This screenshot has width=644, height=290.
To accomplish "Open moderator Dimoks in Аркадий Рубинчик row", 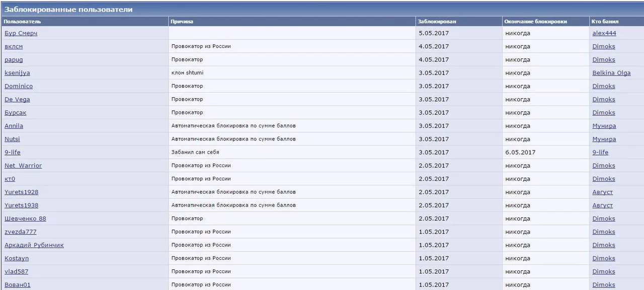I will pyautogui.click(x=604, y=245).
